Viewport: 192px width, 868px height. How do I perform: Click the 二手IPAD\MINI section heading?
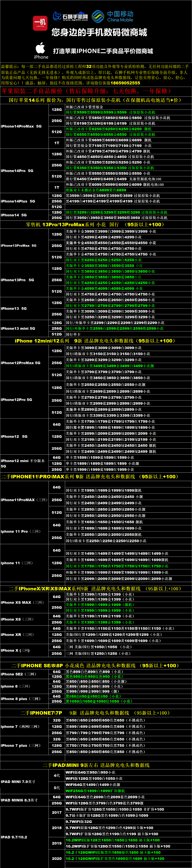click(96, 765)
